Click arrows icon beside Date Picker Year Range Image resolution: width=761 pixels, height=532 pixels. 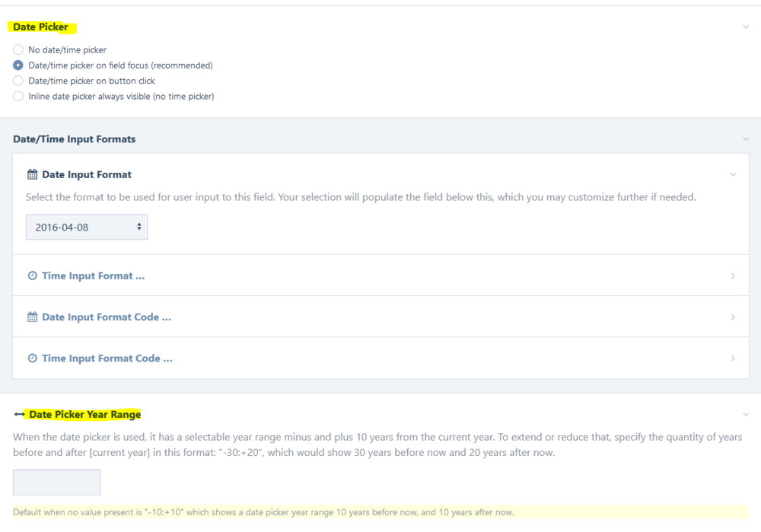[19, 415]
